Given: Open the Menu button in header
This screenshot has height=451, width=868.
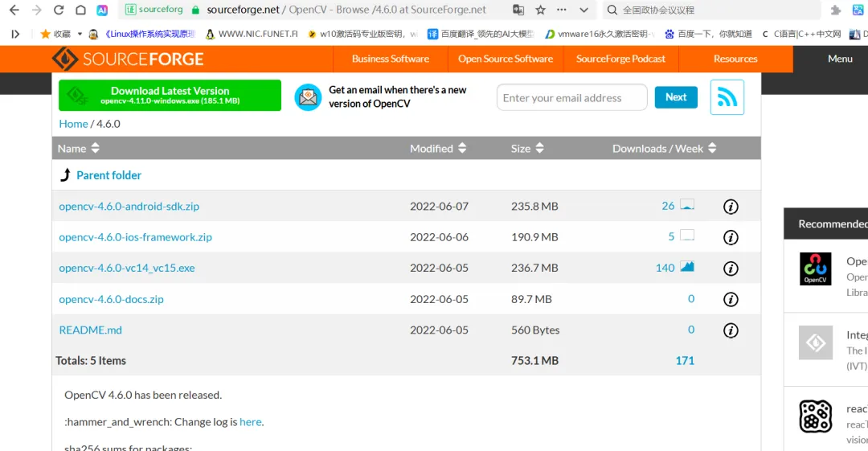Looking at the screenshot, I should 840,59.
